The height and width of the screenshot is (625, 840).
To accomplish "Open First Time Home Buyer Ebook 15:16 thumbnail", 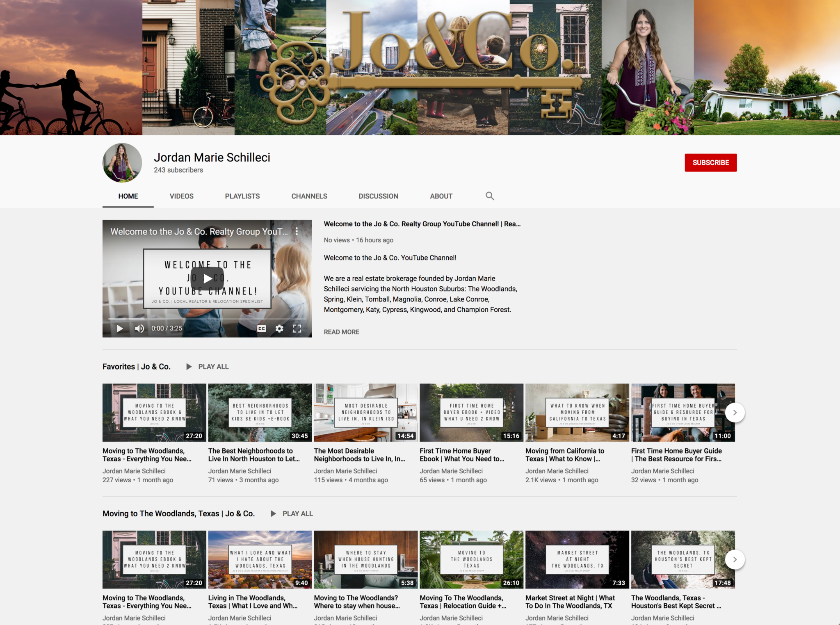I will click(x=471, y=413).
